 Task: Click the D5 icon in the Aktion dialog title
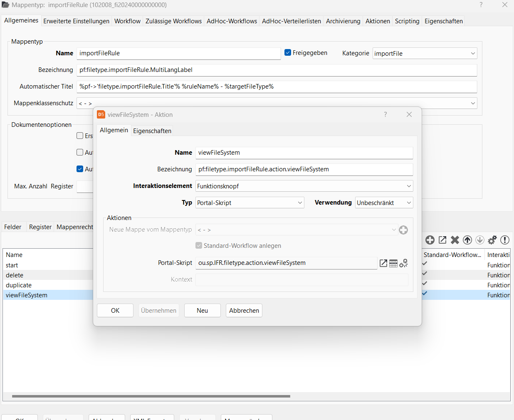(101, 114)
